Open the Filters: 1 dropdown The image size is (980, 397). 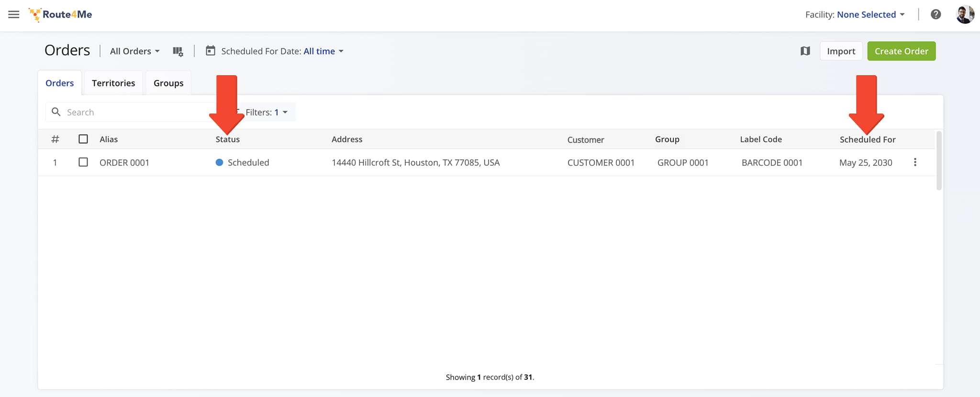pyautogui.click(x=266, y=112)
